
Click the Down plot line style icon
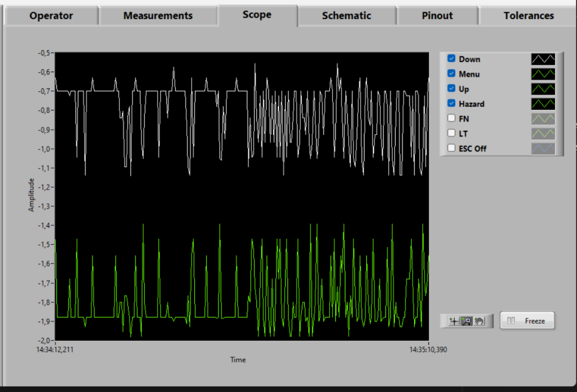(x=543, y=59)
